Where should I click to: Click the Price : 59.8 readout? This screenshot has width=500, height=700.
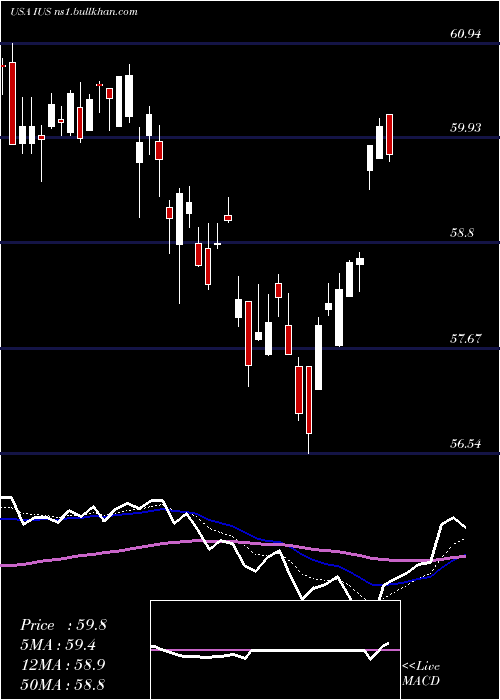click(63, 625)
